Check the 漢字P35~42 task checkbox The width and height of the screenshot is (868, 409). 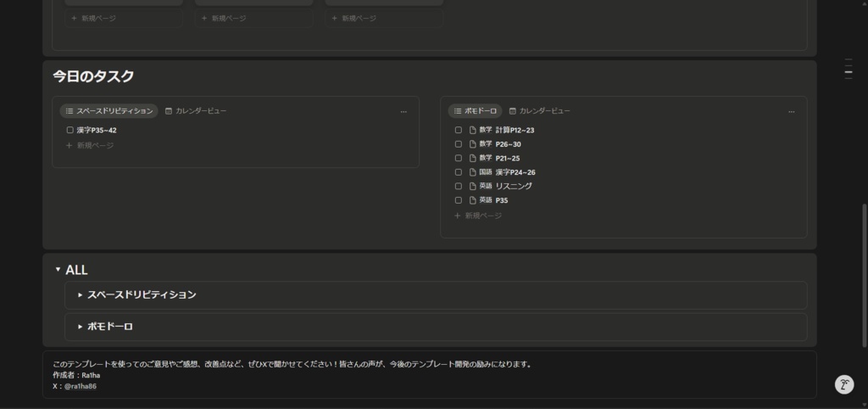(x=70, y=130)
